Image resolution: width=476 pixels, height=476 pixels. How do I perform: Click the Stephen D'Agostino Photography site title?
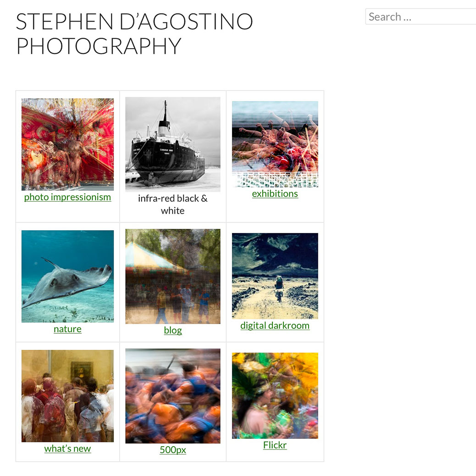pyautogui.click(x=134, y=33)
